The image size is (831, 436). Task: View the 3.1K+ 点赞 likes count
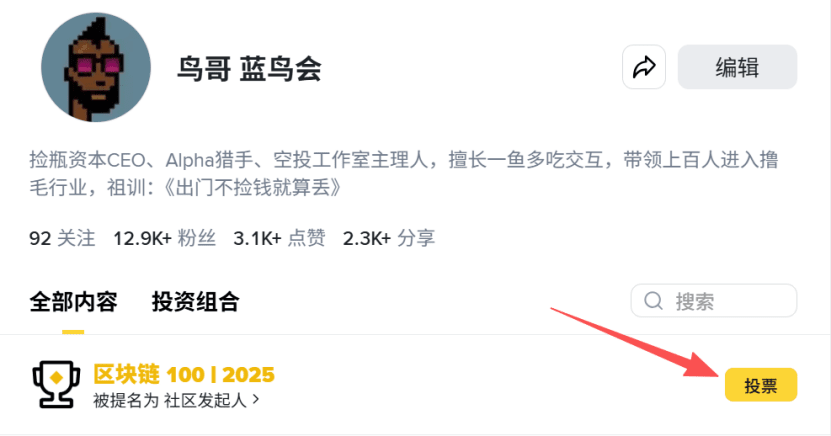click(279, 238)
